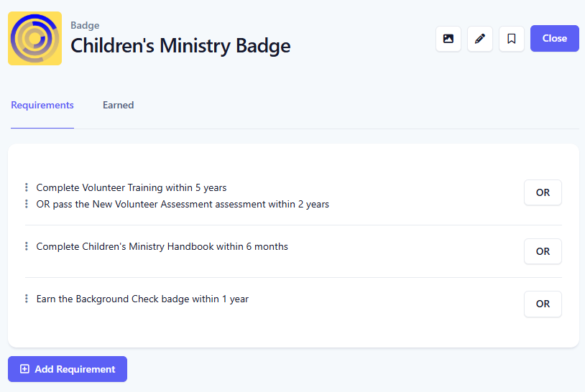Click OR button for Background Check badge
Viewport: 585px width, 392px height.
tap(543, 304)
